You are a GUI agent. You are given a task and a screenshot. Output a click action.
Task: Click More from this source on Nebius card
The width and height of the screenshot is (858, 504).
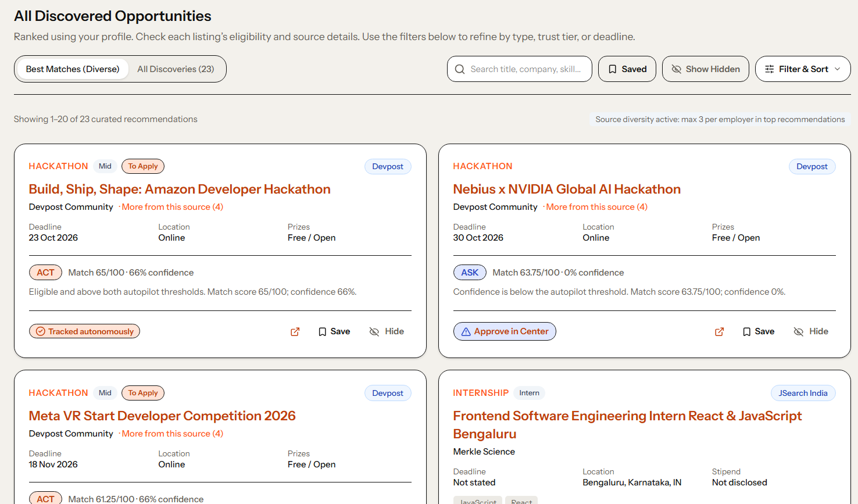click(596, 207)
